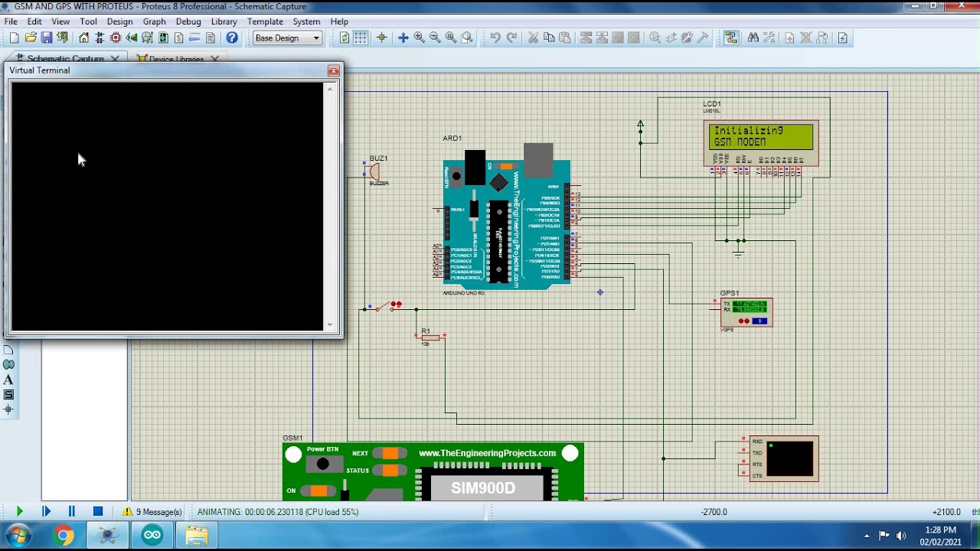Viewport: 980px width, 551px height.
Task: Open PCB Layout via red chip icon
Action: tap(116, 37)
